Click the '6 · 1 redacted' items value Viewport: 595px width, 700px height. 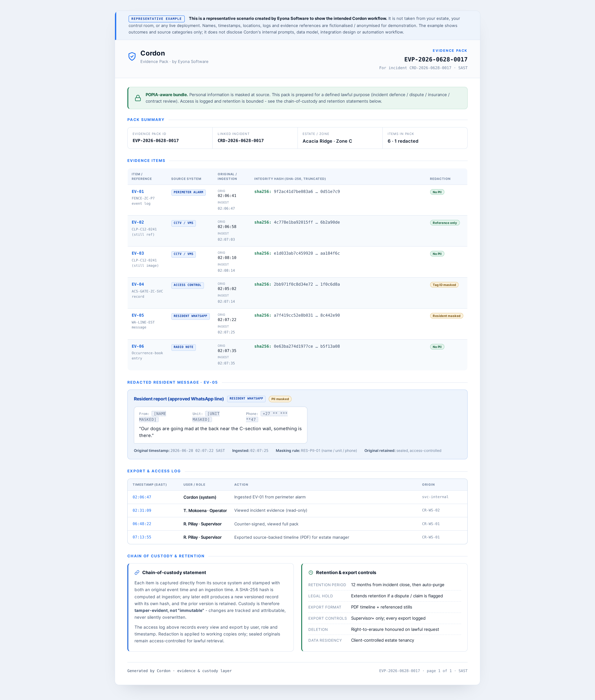click(x=403, y=141)
